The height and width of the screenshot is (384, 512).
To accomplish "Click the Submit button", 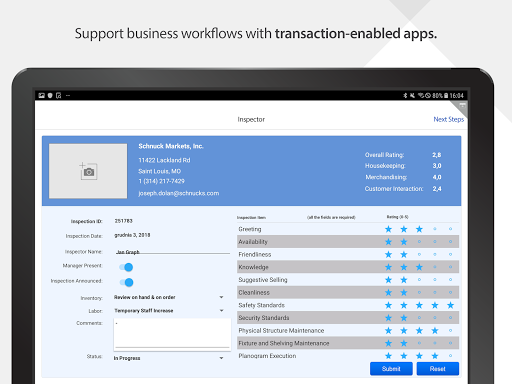I will (x=391, y=369).
